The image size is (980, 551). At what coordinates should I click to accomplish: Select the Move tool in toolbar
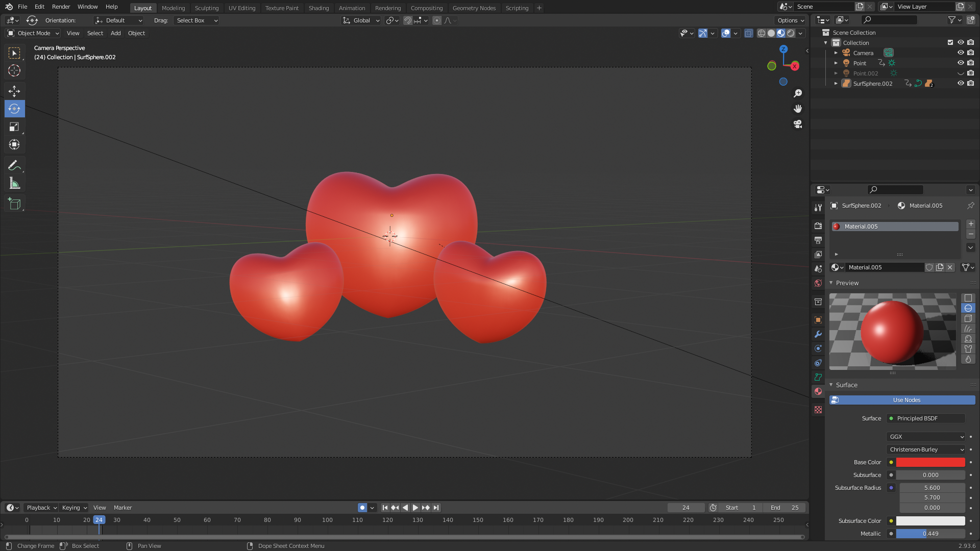point(14,91)
